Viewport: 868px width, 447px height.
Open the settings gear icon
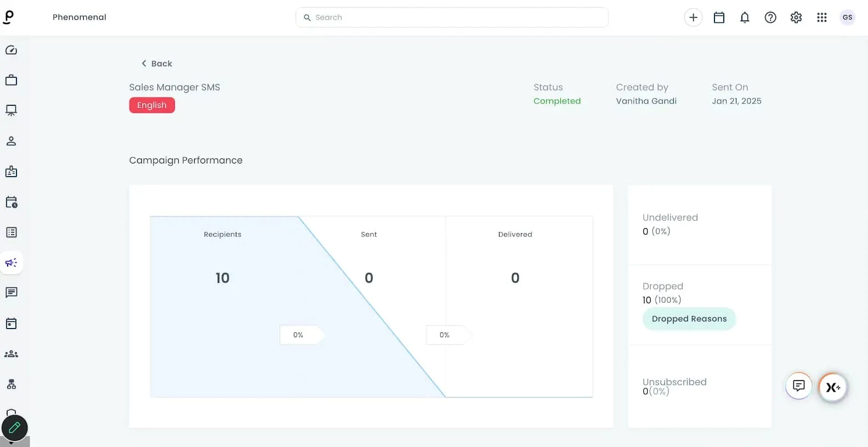click(x=796, y=18)
